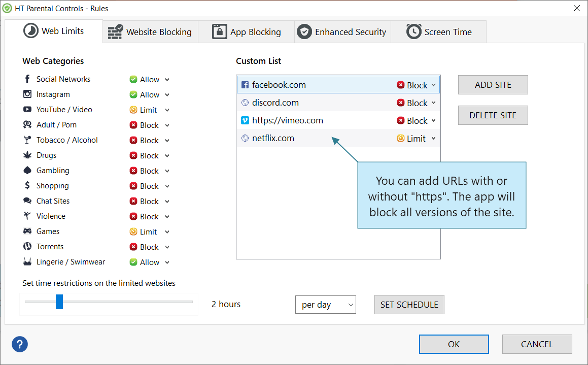Click the Games controller icon
The width and height of the screenshot is (588, 365).
27,231
